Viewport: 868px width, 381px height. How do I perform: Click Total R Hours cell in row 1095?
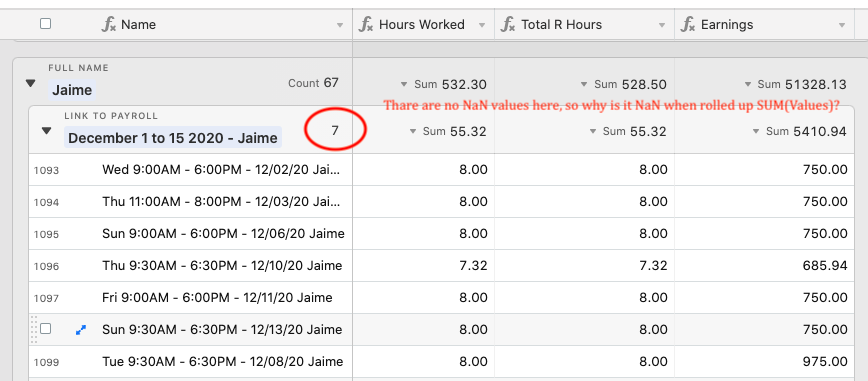585,234
